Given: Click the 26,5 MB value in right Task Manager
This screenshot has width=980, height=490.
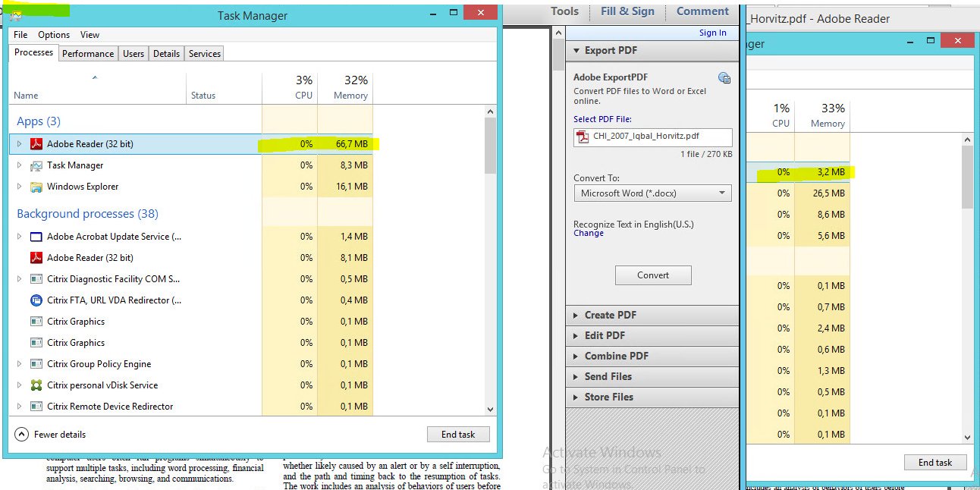Looking at the screenshot, I should (x=828, y=193).
